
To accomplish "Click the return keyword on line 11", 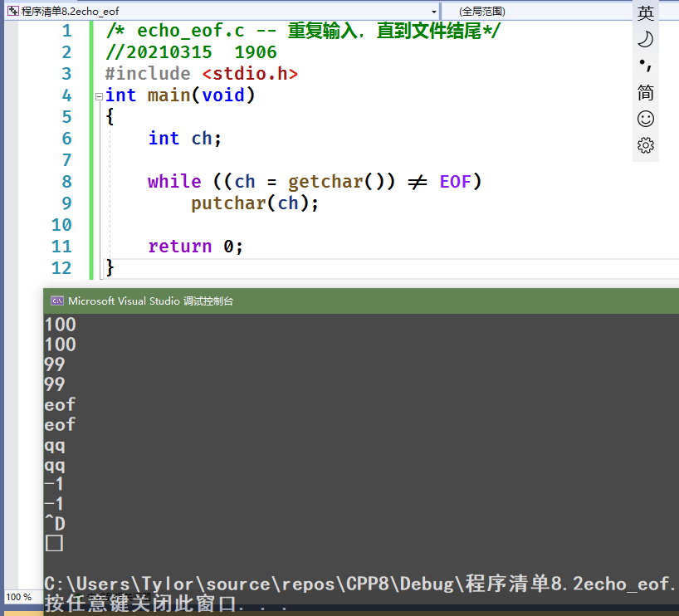I will pyautogui.click(x=179, y=247).
